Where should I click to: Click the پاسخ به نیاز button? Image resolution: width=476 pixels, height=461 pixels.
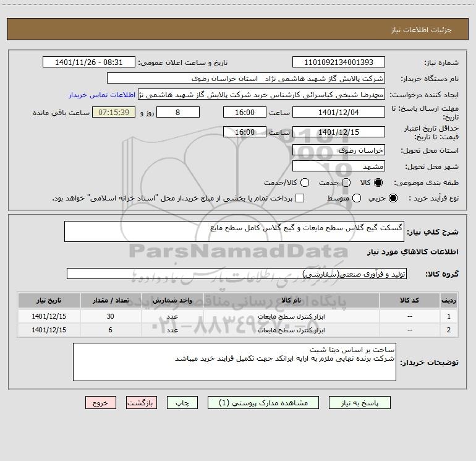pyautogui.click(x=359, y=403)
